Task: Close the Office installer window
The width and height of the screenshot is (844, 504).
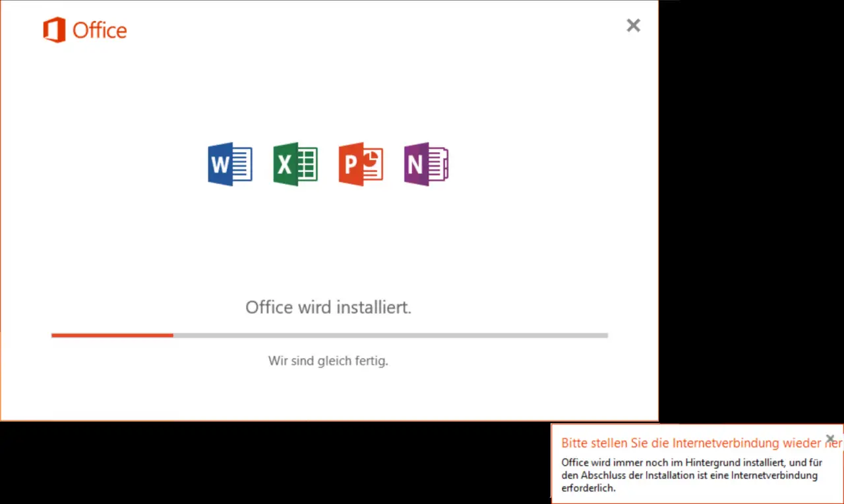Action: tap(633, 25)
